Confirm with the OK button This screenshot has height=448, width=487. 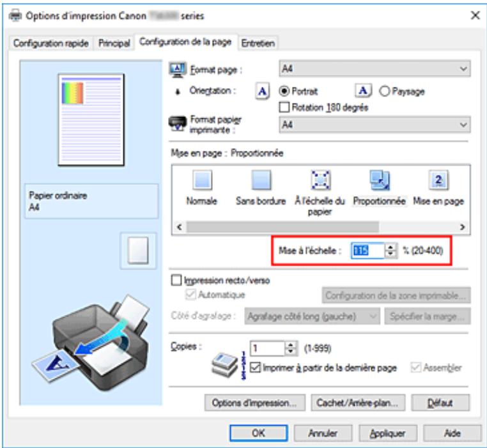coord(259,433)
